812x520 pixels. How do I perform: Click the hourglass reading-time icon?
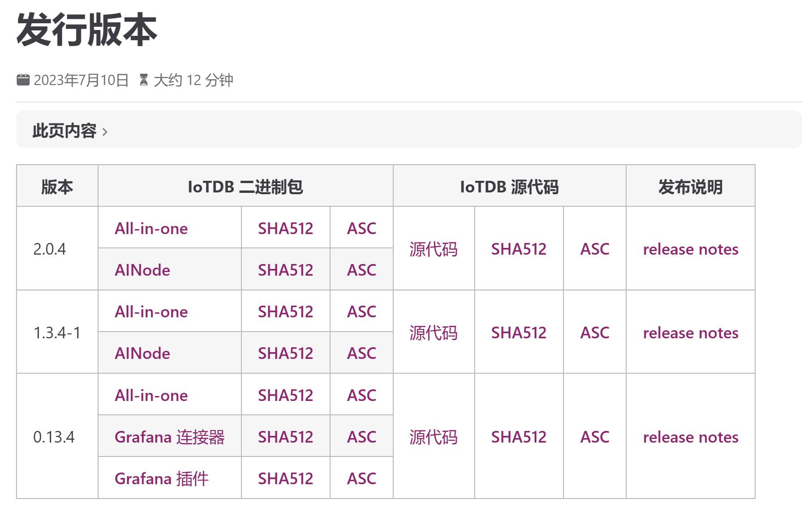coord(144,80)
